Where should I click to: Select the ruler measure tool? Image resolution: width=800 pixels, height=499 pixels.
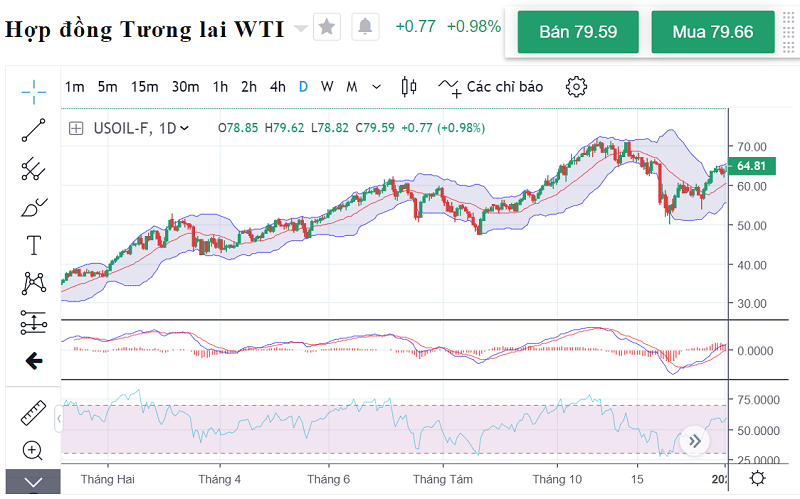[34, 413]
